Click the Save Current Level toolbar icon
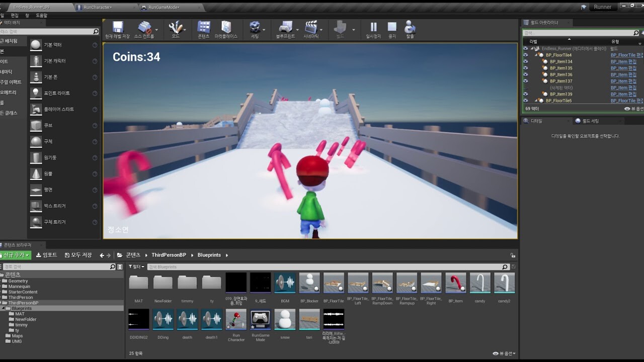644x362 pixels. coord(117,28)
